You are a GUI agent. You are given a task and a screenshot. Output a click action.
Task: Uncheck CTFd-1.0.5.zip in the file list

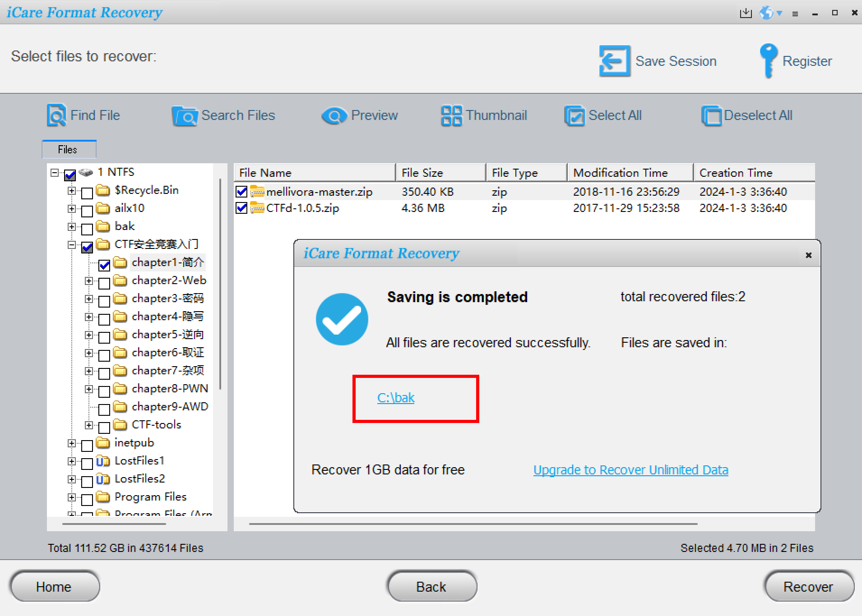[x=241, y=208]
